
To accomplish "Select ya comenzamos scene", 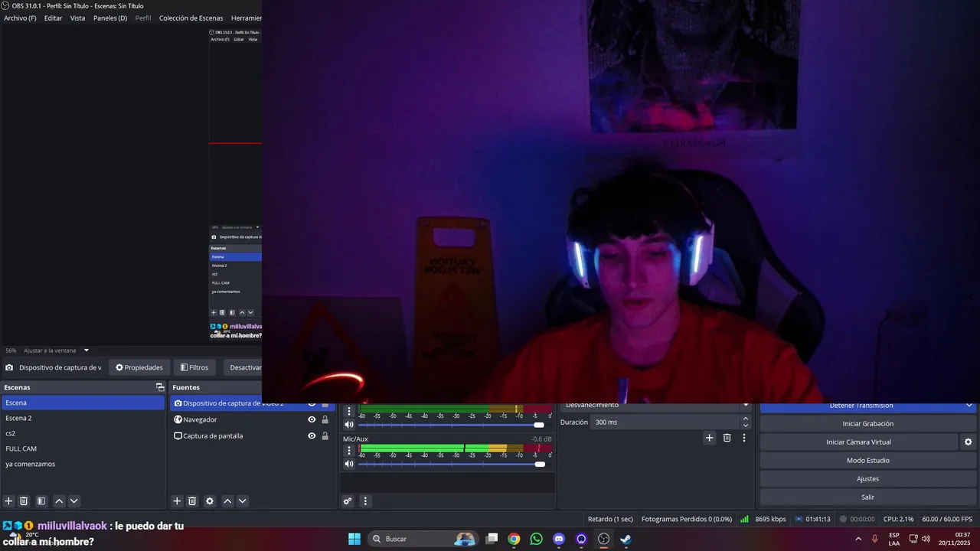I will (83, 464).
